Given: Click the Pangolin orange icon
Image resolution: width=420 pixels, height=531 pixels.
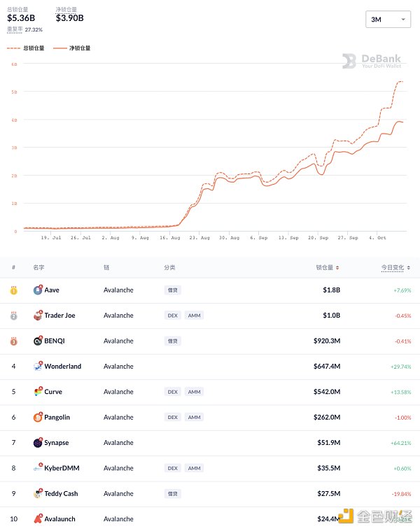Looking at the screenshot, I should click(38, 417).
